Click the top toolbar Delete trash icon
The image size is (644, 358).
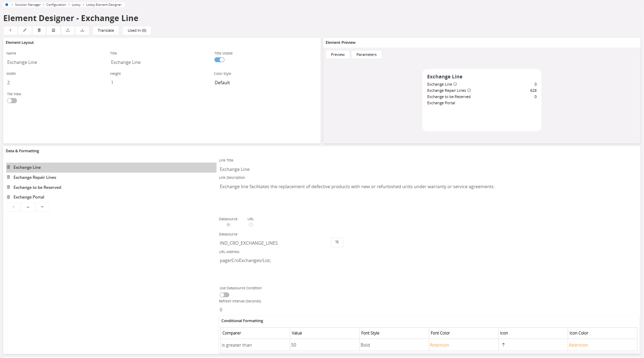39,30
